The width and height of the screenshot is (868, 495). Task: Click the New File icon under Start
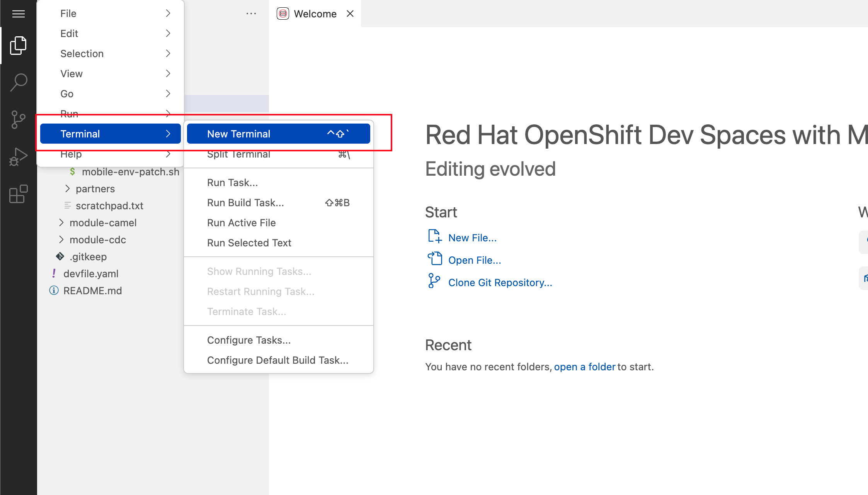point(435,236)
